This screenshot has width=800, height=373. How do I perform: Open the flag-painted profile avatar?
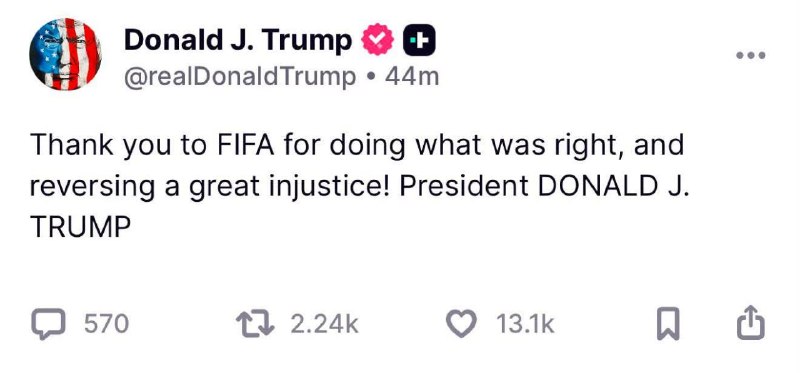(x=65, y=54)
